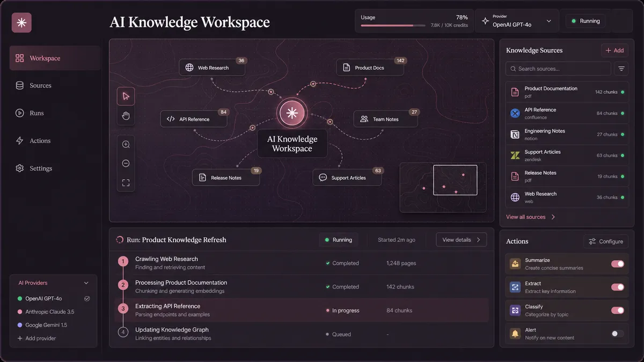Click the Summarize action icon
644x362 pixels.
[x=515, y=264]
